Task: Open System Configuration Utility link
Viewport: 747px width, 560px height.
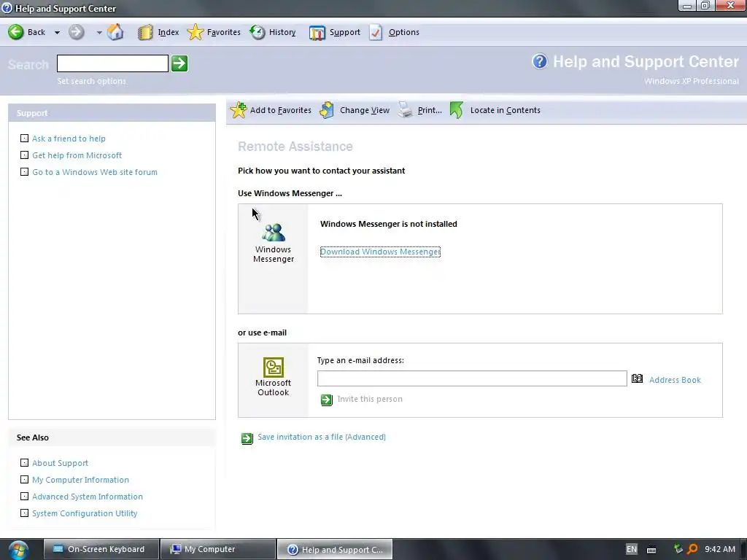Action: coord(85,513)
